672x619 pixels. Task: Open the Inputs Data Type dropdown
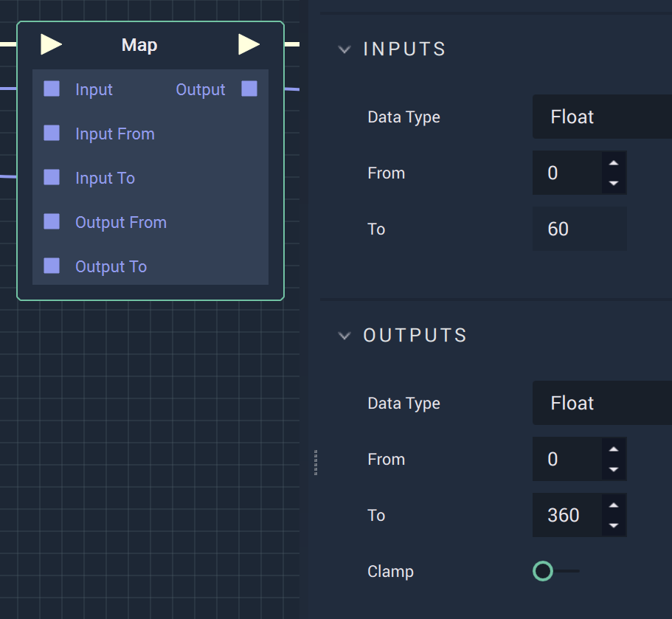pyautogui.click(x=602, y=117)
